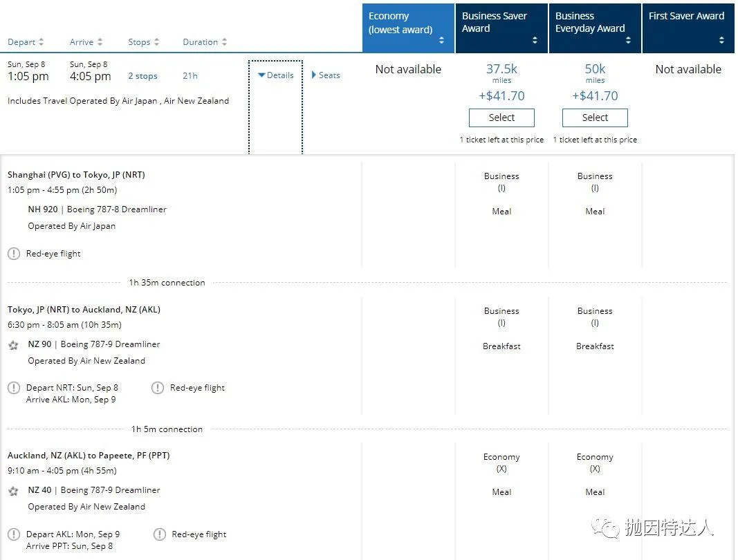Open the 2 stops link
Viewport: 738px width, 560px height.
tap(142, 76)
